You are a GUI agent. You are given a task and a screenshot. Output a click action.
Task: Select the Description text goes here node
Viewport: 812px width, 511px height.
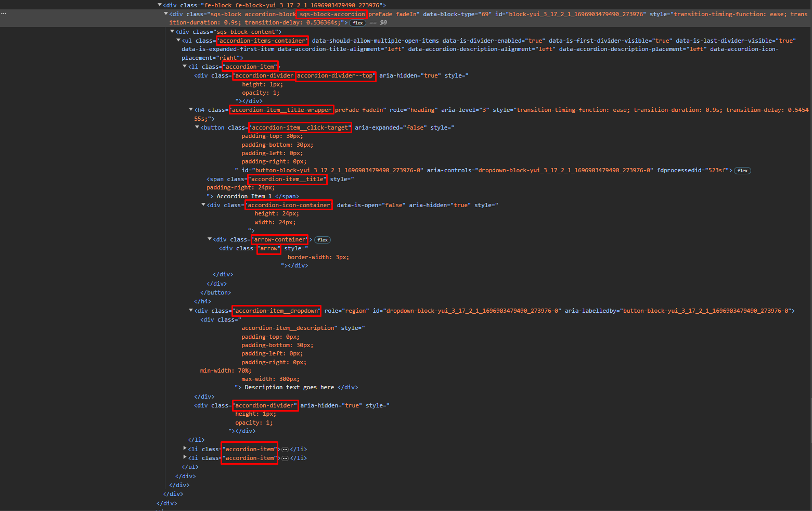coord(289,387)
